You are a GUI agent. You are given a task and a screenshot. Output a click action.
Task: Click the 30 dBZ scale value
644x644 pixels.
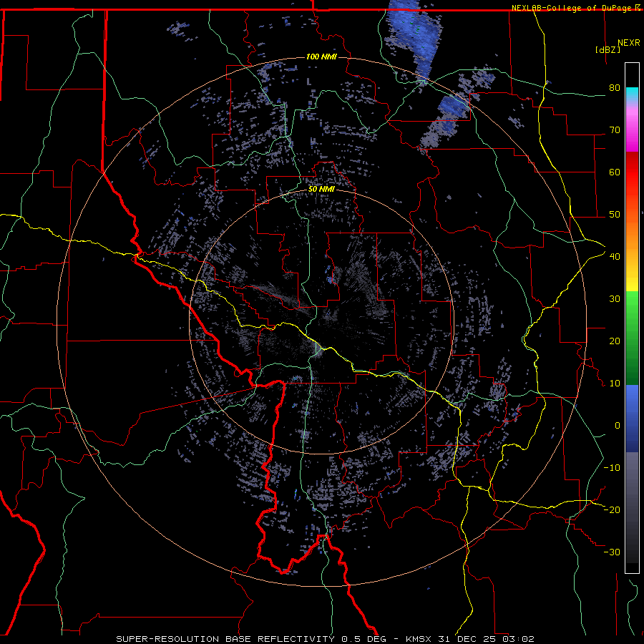(x=615, y=299)
